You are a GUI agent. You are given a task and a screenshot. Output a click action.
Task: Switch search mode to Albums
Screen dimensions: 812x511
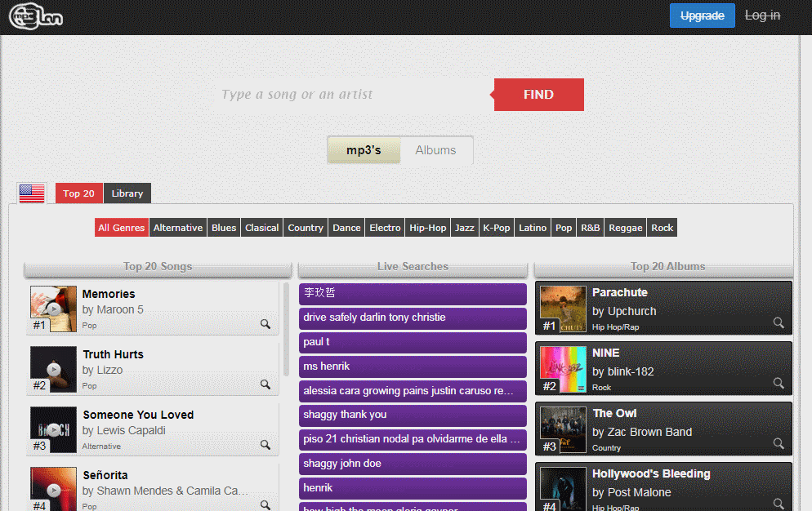click(435, 150)
